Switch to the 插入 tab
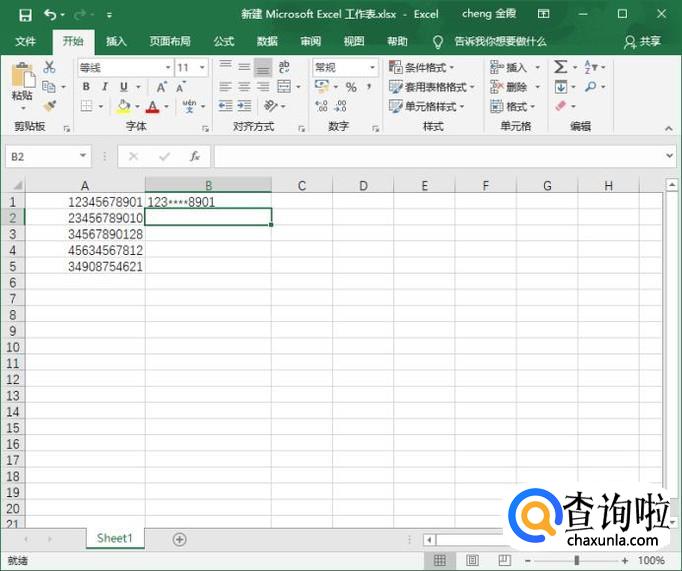The height and width of the screenshot is (571, 682). [116, 41]
